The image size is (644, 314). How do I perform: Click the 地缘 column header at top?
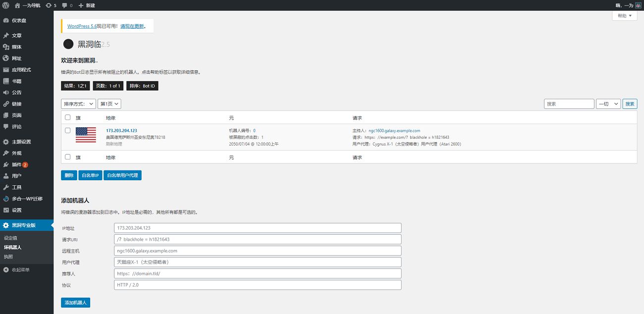pyautogui.click(x=110, y=118)
